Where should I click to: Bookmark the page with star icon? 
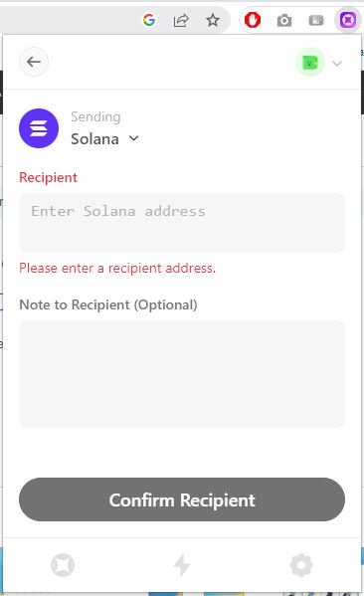point(213,20)
